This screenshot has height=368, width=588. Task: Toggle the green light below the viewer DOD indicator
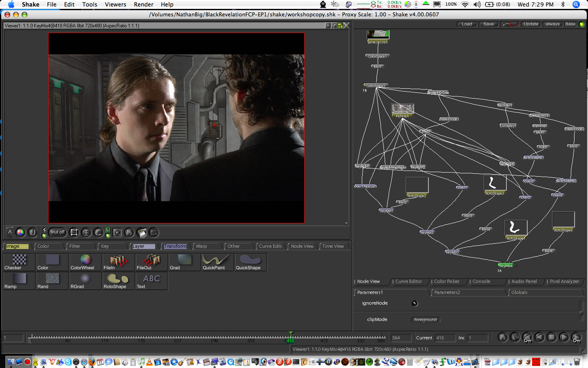click(x=108, y=236)
